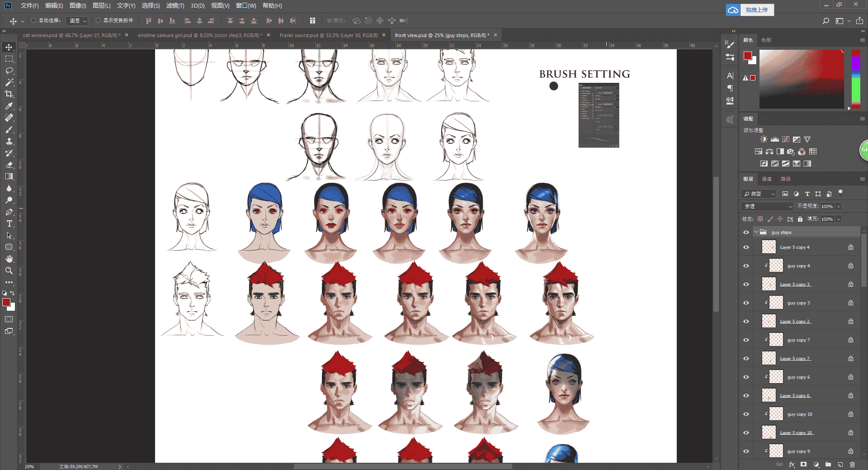
Task: Enable the auto-select checkbox (自动选择)
Action: [33, 20]
